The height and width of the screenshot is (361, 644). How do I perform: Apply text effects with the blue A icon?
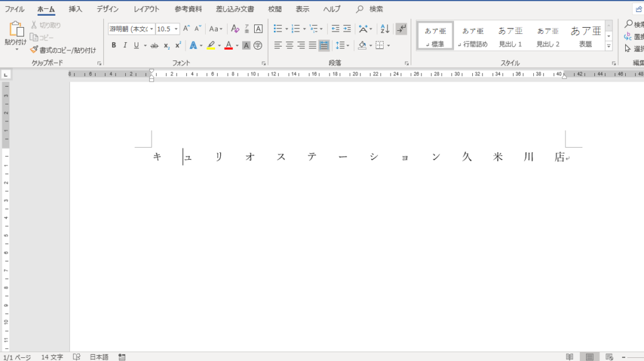tap(193, 45)
